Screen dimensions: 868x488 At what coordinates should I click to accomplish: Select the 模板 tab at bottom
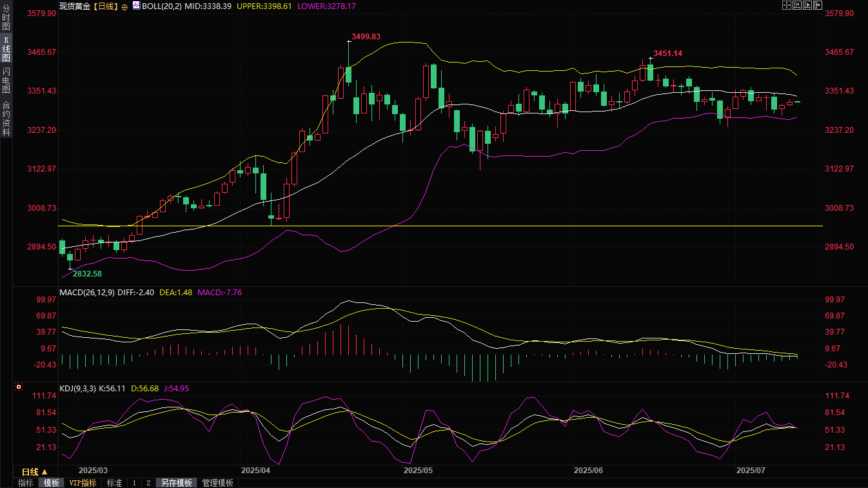pos(52,483)
